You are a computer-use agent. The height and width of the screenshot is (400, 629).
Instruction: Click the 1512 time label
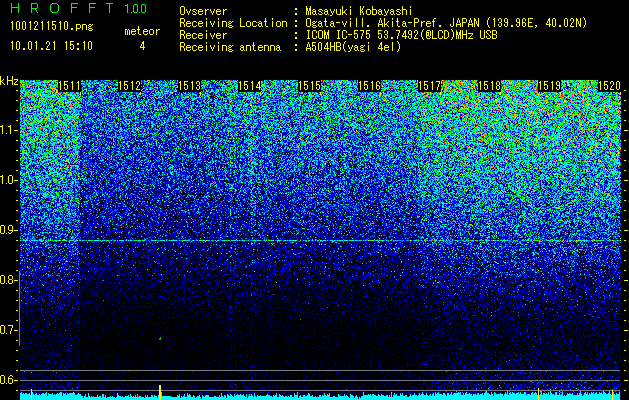(x=130, y=86)
